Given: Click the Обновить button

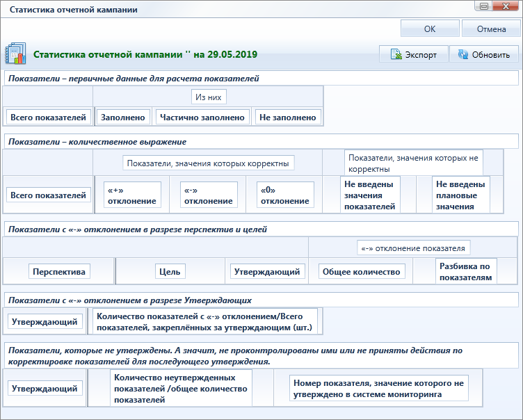Looking at the screenshot, I should tap(484, 54).
